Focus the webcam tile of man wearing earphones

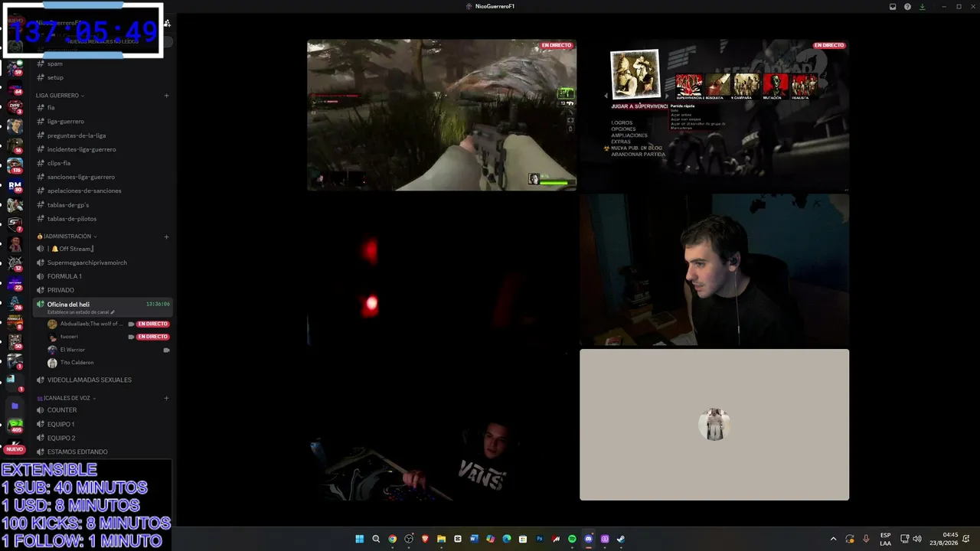click(x=714, y=269)
